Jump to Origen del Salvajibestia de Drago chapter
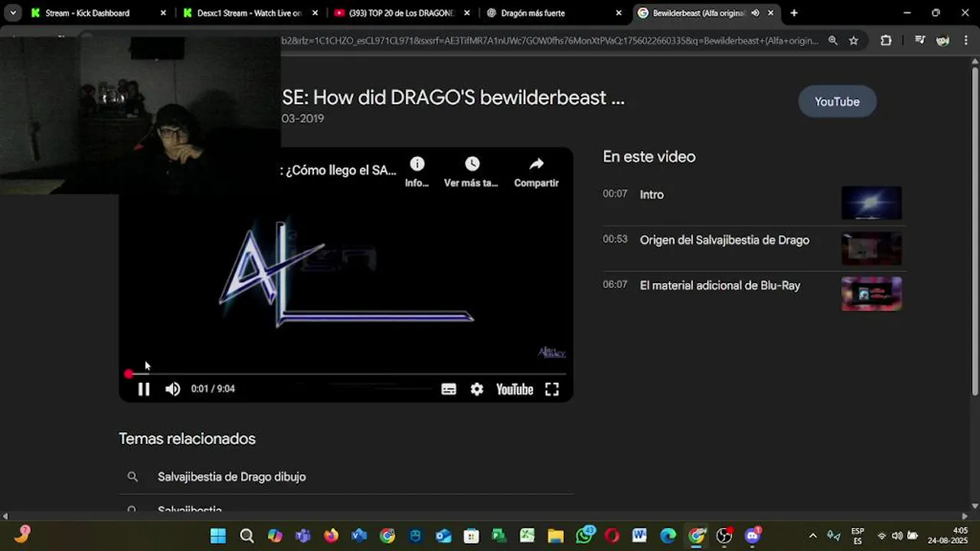The height and width of the screenshot is (551, 980). [x=724, y=240]
